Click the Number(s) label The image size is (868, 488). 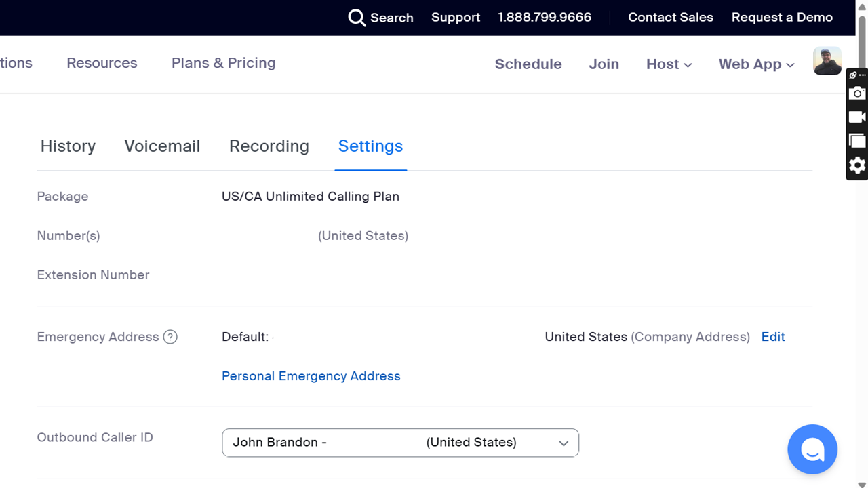click(68, 236)
